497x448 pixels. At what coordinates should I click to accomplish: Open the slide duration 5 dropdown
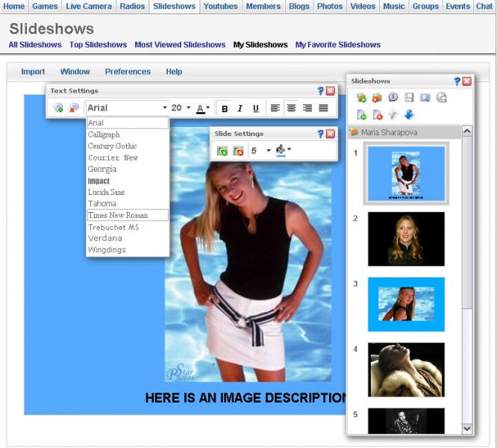260,151
